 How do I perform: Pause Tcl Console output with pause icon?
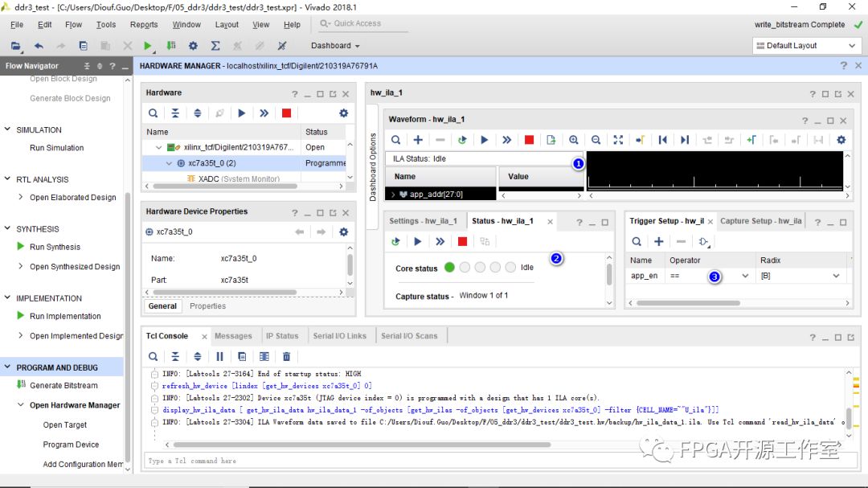(219, 356)
